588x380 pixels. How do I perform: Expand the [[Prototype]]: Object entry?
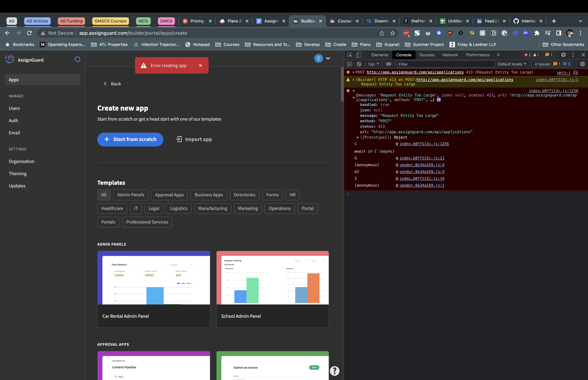[x=357, y=137]
